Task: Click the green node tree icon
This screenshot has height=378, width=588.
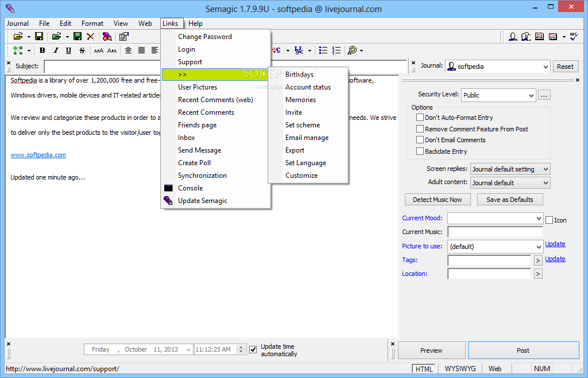Action: (18, 50)
